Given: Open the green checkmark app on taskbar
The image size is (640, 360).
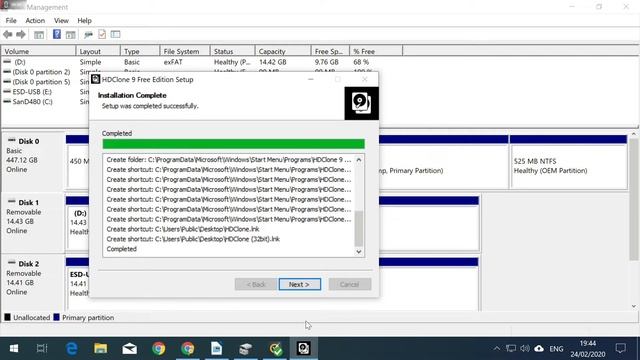Looking at the screenshot, I should [276, 349].
